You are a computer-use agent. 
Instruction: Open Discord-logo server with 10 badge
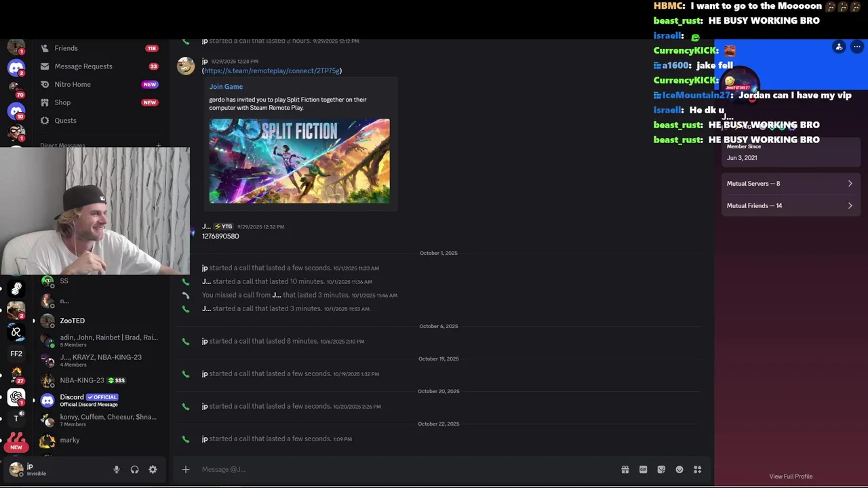(16, 111)
